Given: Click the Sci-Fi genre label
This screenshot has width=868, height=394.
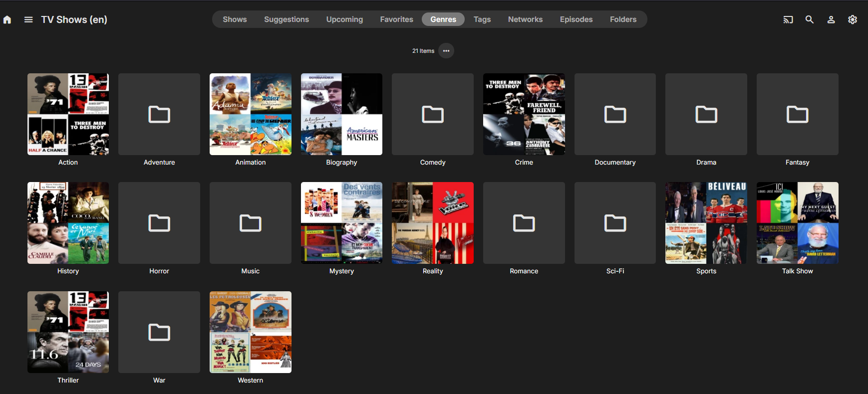Looking at the screenshot, I should (x=615, y=271).
